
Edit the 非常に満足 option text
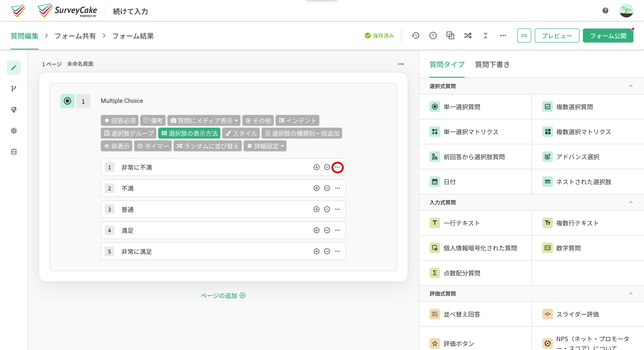click(x=137, y=251)
